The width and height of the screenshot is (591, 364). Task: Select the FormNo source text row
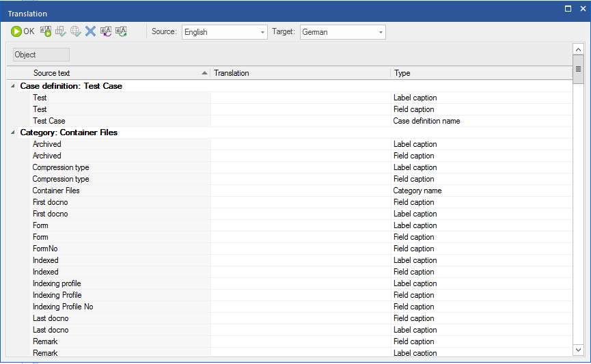pyautogui.click(x=121, y=249)
